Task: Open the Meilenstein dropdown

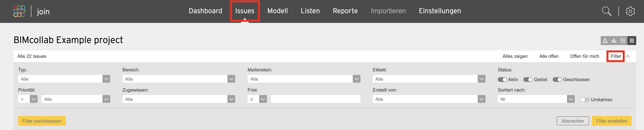Action: [x=304, y=79]
